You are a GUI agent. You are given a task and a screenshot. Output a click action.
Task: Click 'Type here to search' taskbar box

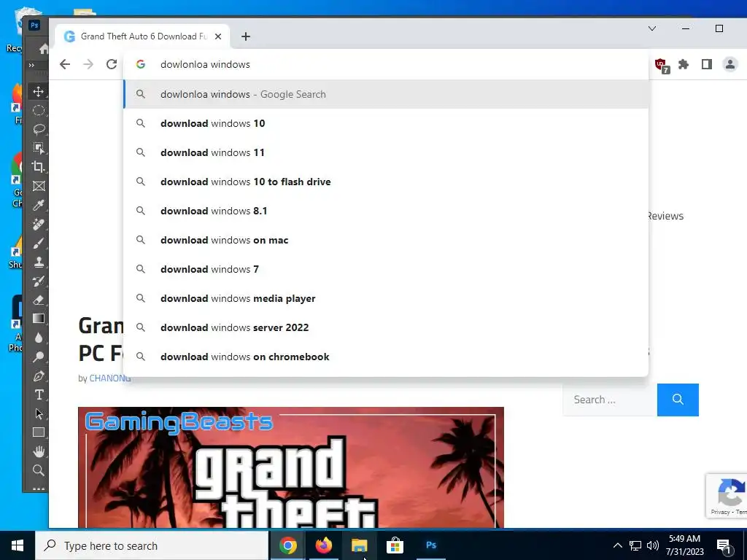[152, 545]
